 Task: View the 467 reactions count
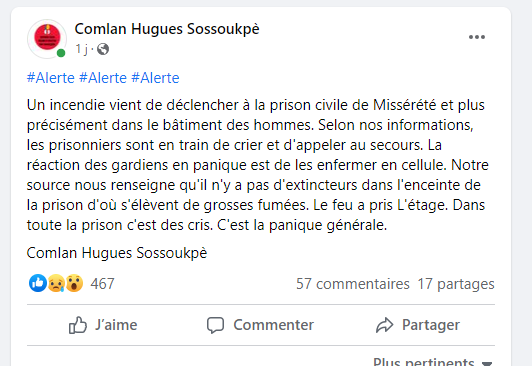[102, 284]
